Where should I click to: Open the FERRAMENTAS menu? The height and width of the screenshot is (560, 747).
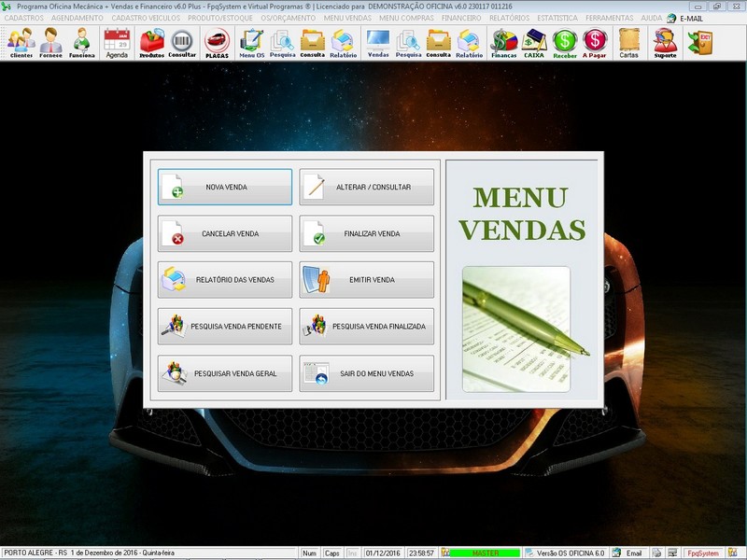610,18
